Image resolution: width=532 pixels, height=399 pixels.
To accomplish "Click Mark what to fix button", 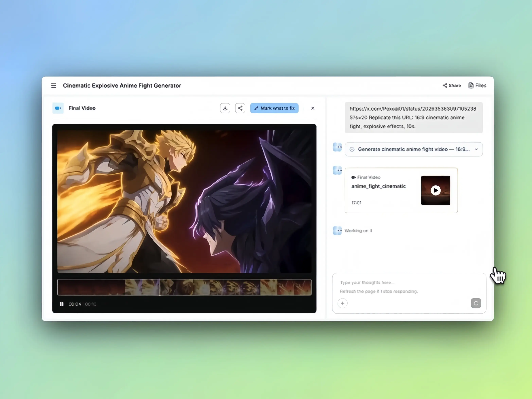I will point(274,108).
